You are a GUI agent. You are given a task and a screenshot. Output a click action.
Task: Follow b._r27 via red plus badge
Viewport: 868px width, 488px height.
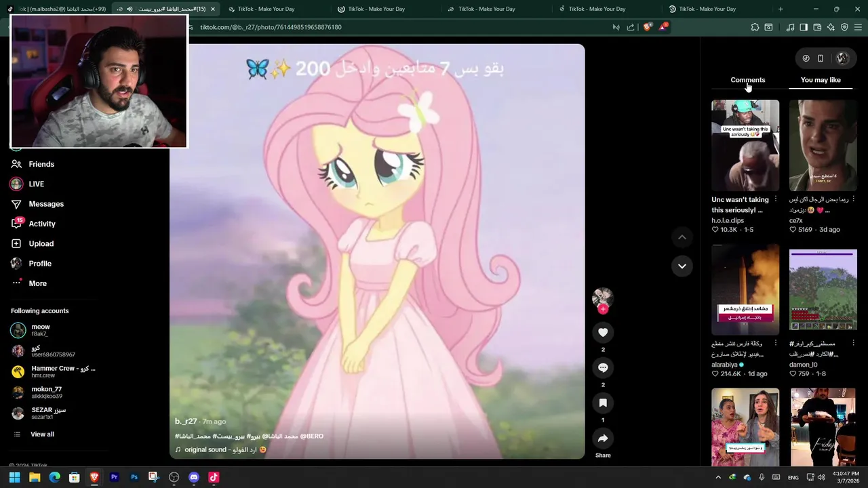tap(603, 309)
